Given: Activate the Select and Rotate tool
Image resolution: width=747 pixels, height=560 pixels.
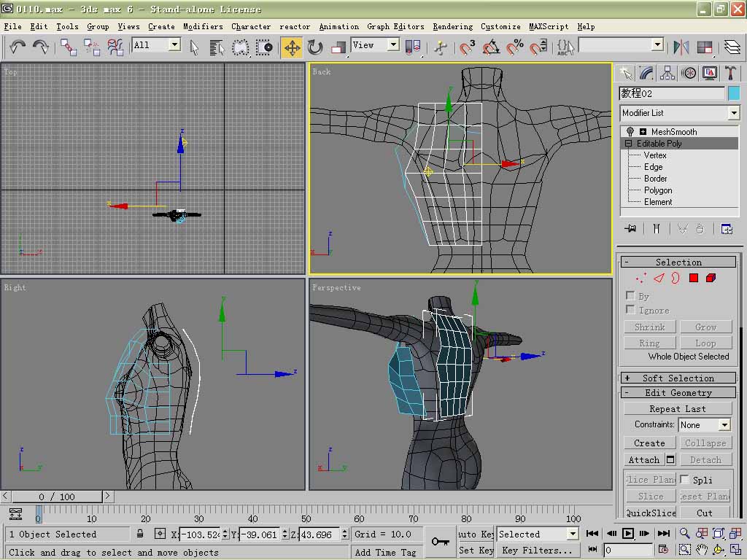Looking at the screenshot, I should point(315,47).
